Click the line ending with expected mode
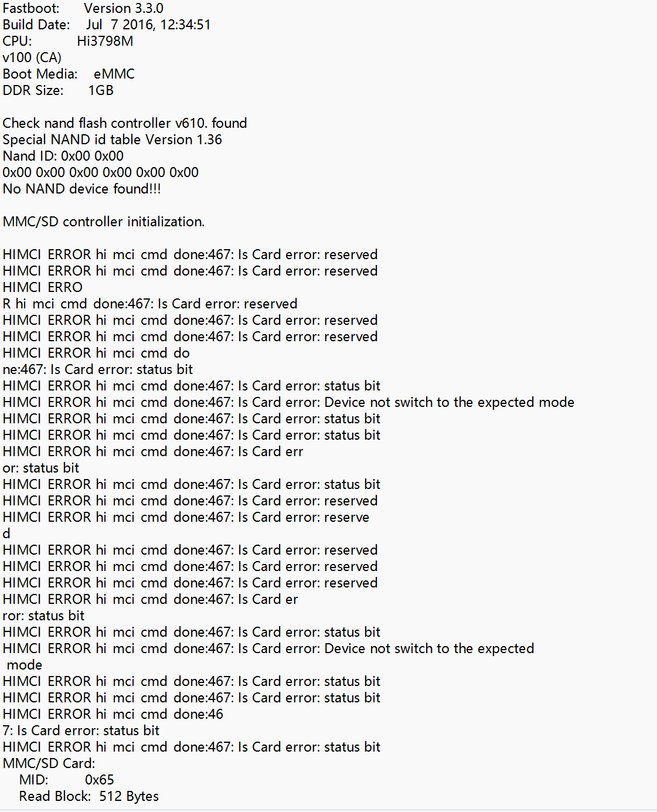The image size is (657, 812). (x=288, y=403)
